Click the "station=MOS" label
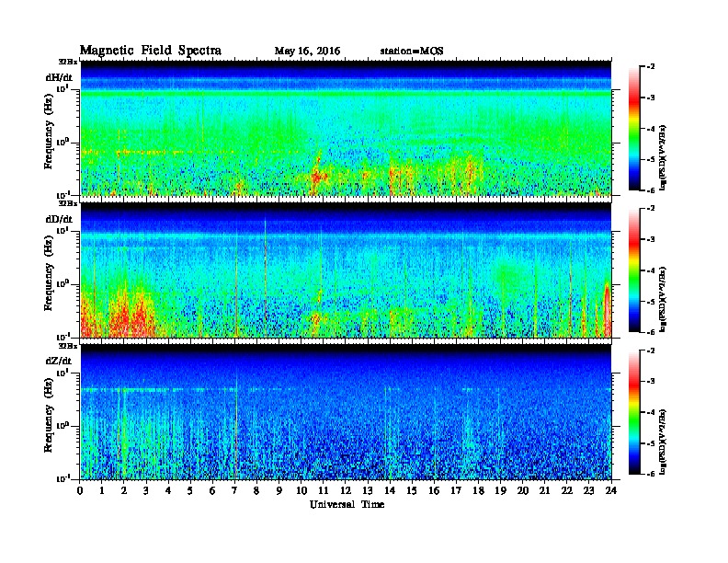This screenshot has width=728, height=563. point(412,52)
